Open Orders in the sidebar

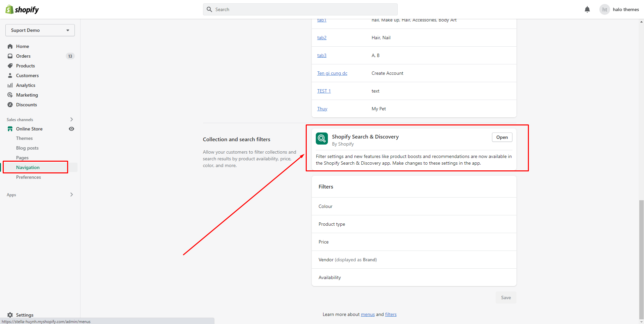pos(23,56)
